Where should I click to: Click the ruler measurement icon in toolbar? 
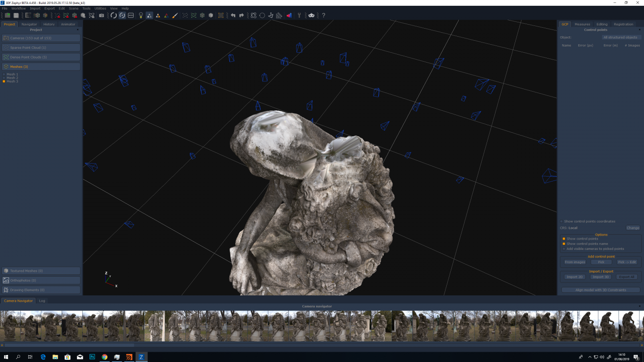coord(279,15)
